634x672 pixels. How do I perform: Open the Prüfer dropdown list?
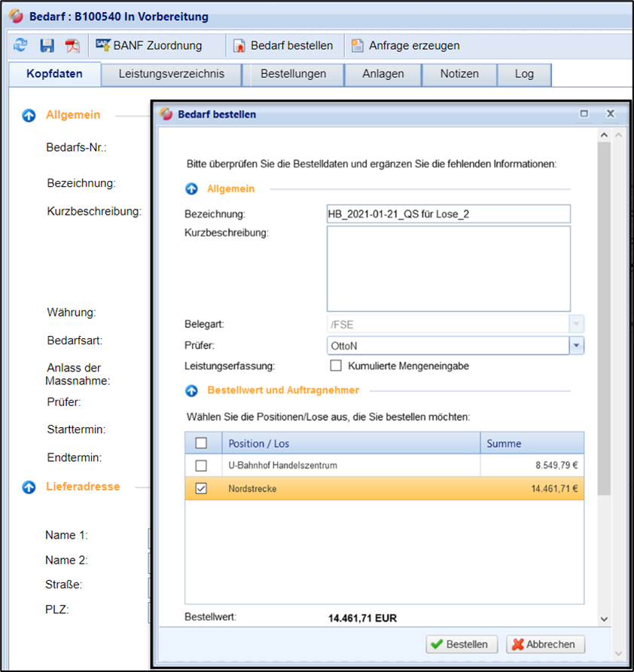[x=577, y=345]
